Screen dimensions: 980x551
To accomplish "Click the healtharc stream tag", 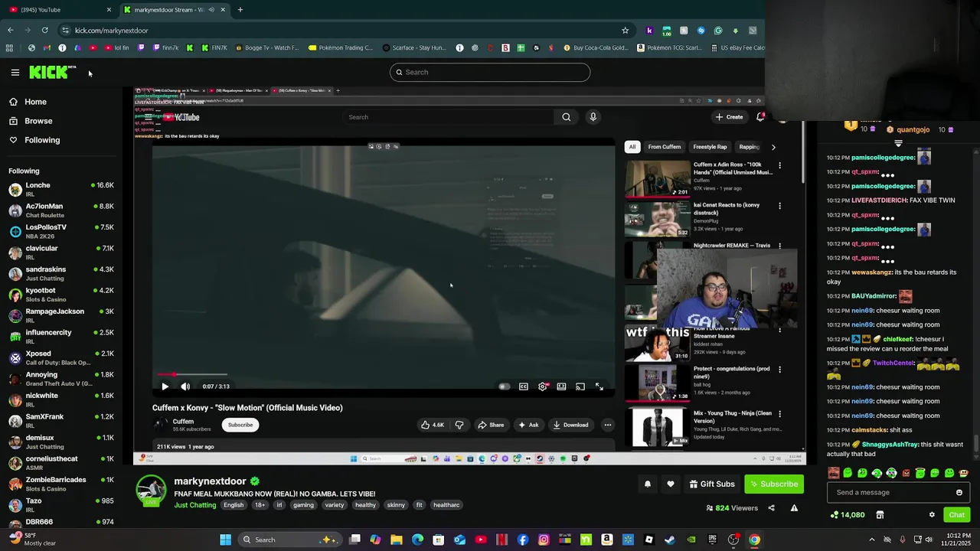I will [446, 505].
